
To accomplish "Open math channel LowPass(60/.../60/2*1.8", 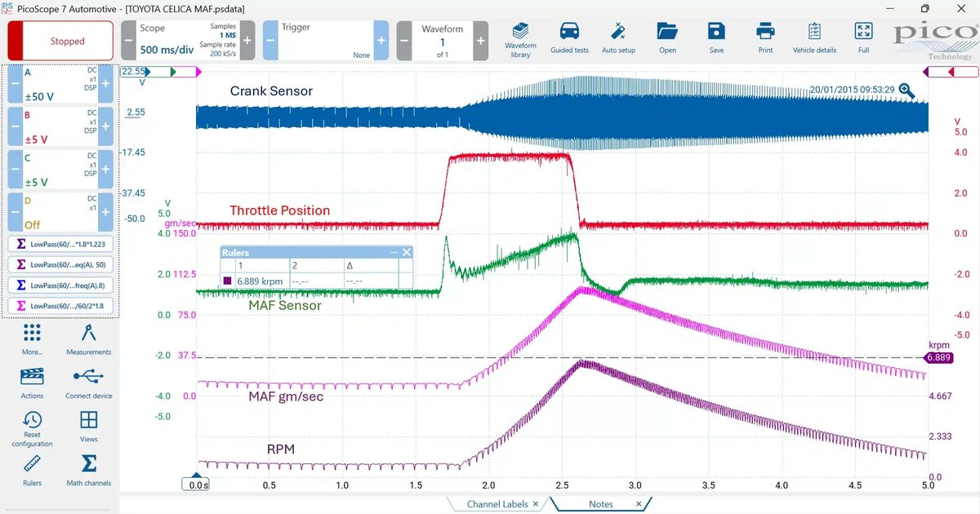I will (x=61, y=306).
